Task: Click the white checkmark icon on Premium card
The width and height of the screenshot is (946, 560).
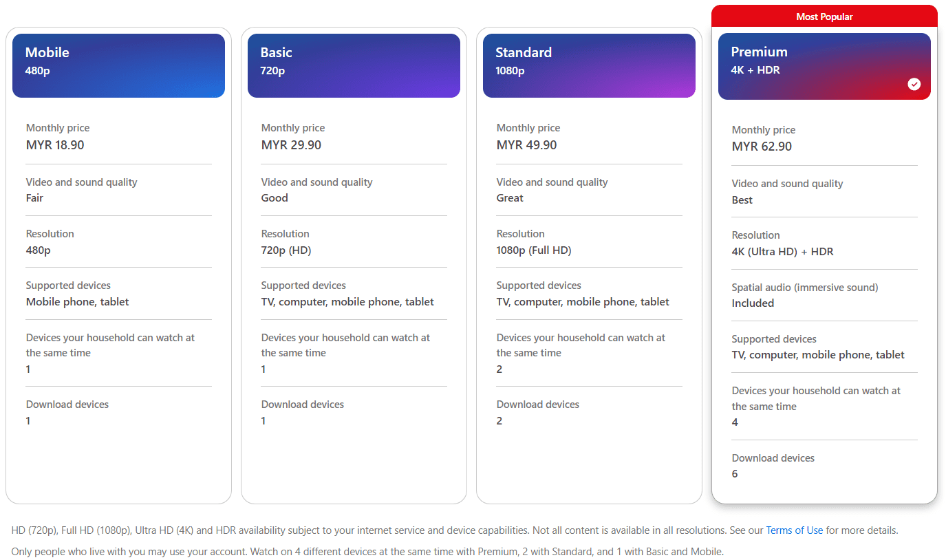Action: click(x=914, y=84)
